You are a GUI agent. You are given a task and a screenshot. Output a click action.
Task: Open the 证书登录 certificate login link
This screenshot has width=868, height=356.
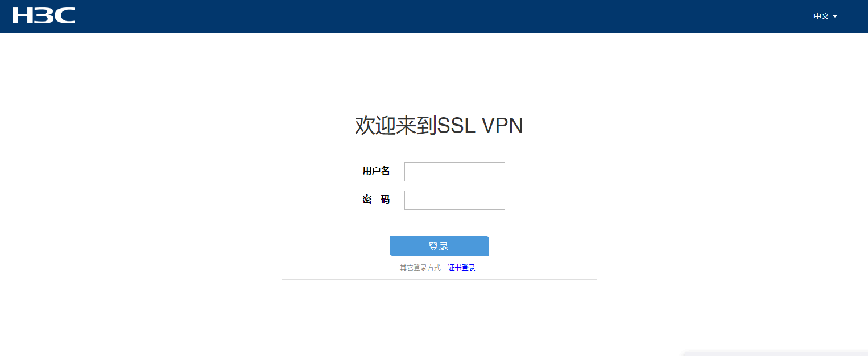461,268
